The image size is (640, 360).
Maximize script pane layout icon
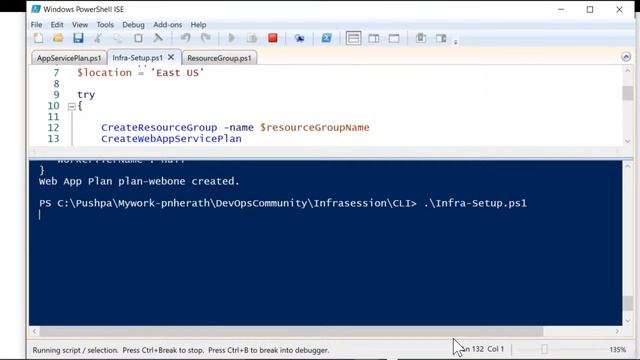394,38
